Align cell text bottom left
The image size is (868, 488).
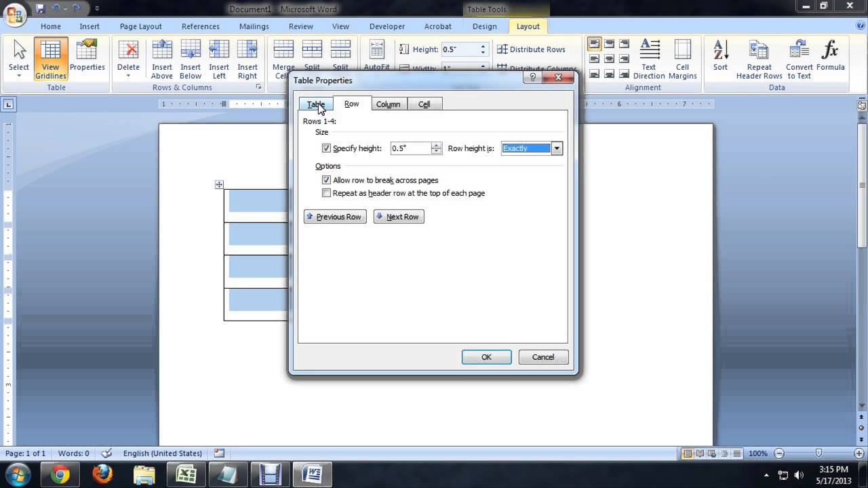click(x=594, y=74)
